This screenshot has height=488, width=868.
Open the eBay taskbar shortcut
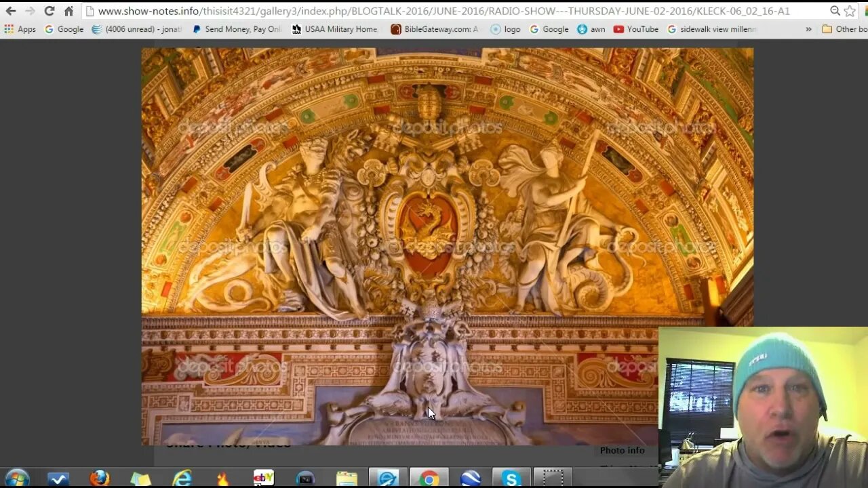[264, 479]
